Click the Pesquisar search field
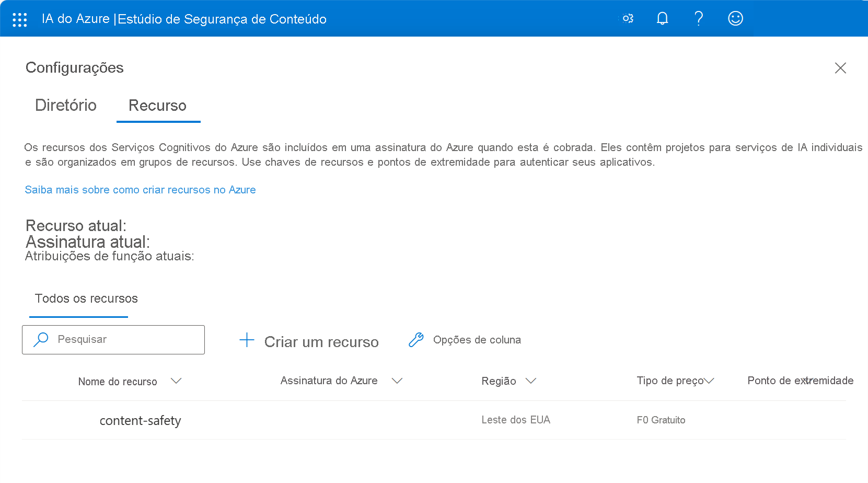 pyautogui.click(x=113, y=340)
